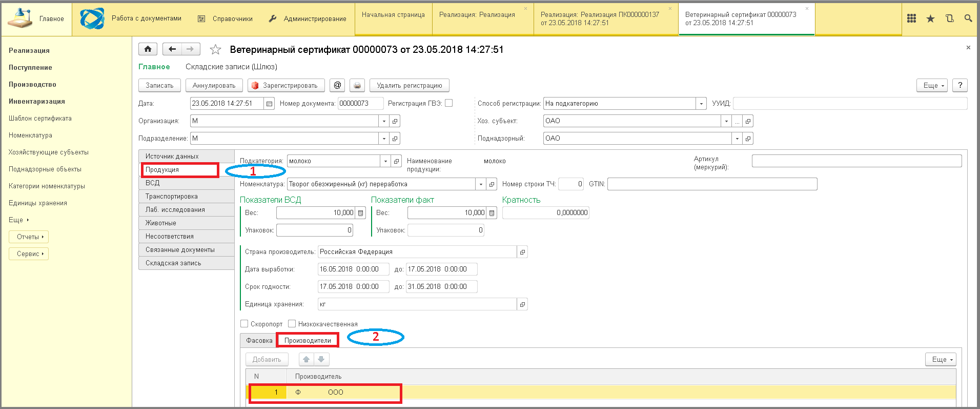Go back with left arrow button
This screenshot has height=409, width=980.
172,49
